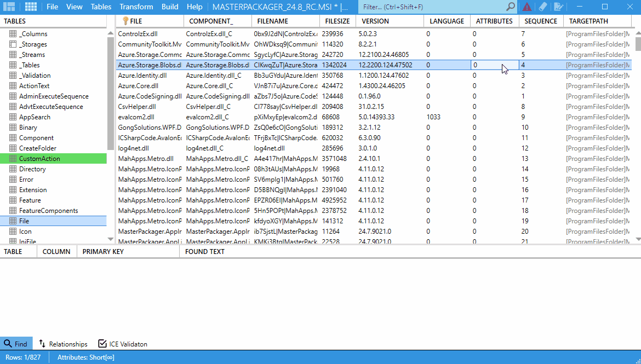Click the eraser icon in title bar

(542, 7)
